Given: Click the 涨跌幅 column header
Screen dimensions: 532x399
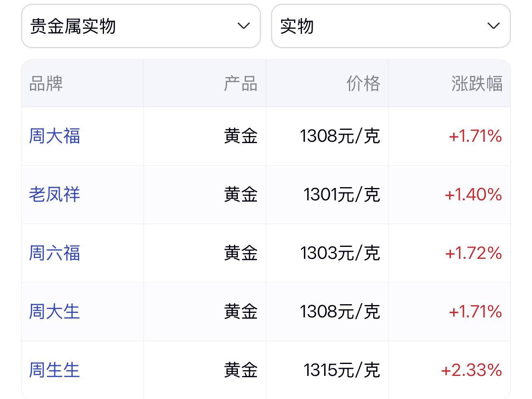Looking at the screenshot, I should (477, 84).
